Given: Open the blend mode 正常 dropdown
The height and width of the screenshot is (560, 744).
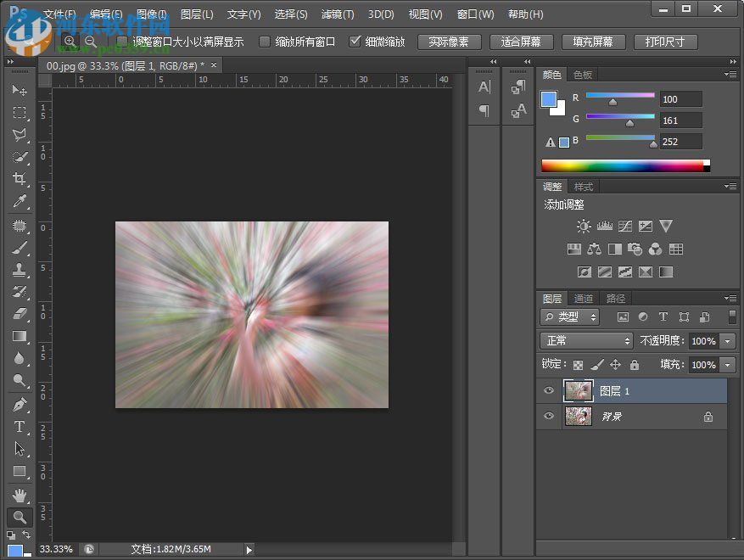Looking at the screenshot, I should (x=586, y=340).
